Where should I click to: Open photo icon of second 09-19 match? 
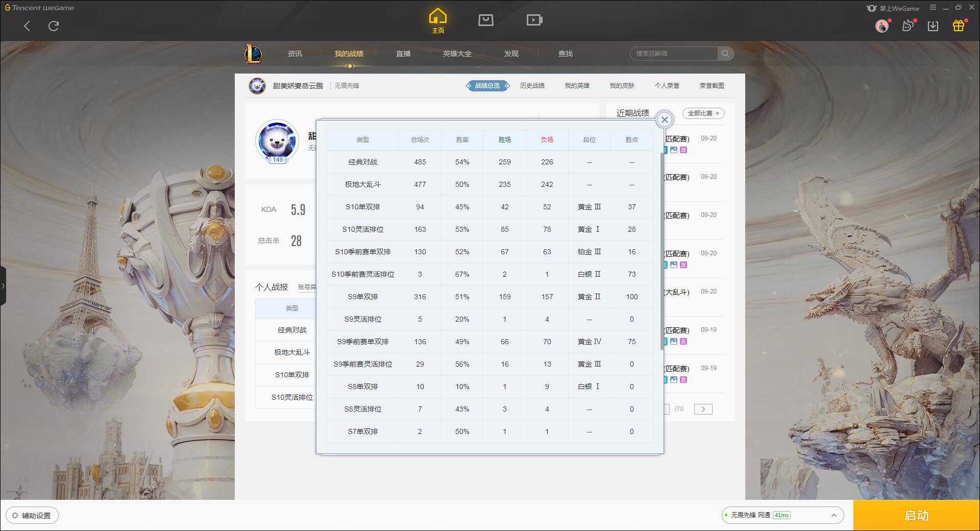point(674,380)
